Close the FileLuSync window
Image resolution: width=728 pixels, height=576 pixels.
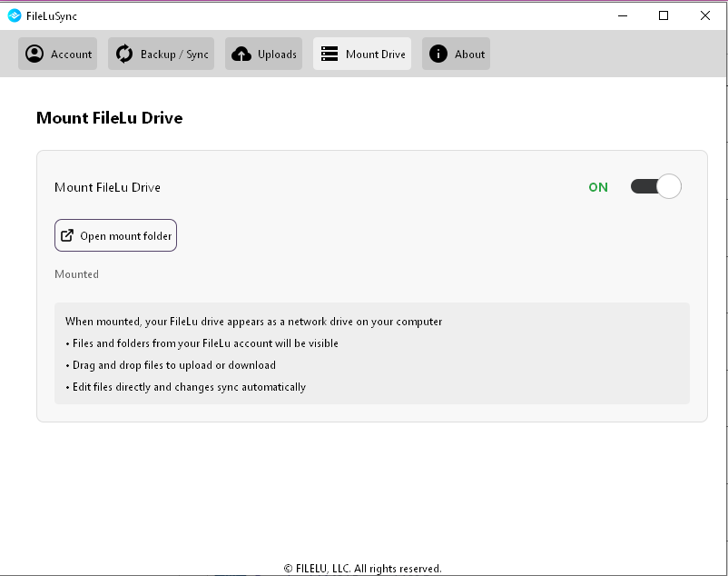coord(705,15)
